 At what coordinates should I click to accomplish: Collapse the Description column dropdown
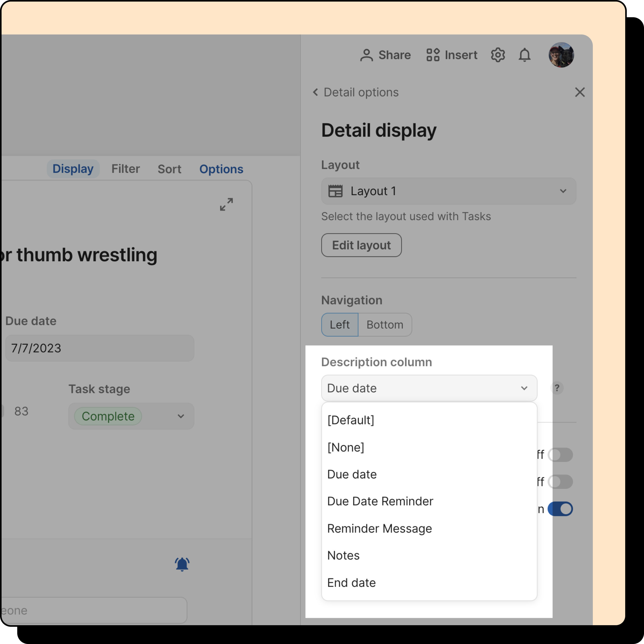[429, 388]
